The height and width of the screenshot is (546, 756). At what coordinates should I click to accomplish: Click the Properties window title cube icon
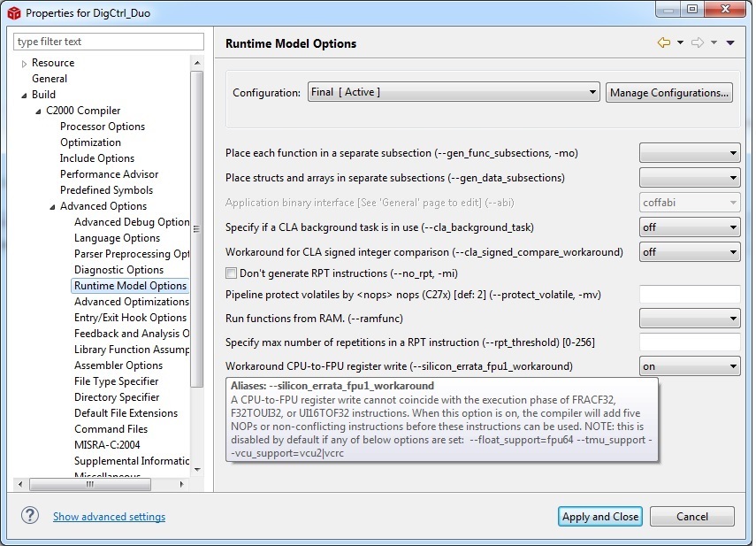[x=13, y=13]
